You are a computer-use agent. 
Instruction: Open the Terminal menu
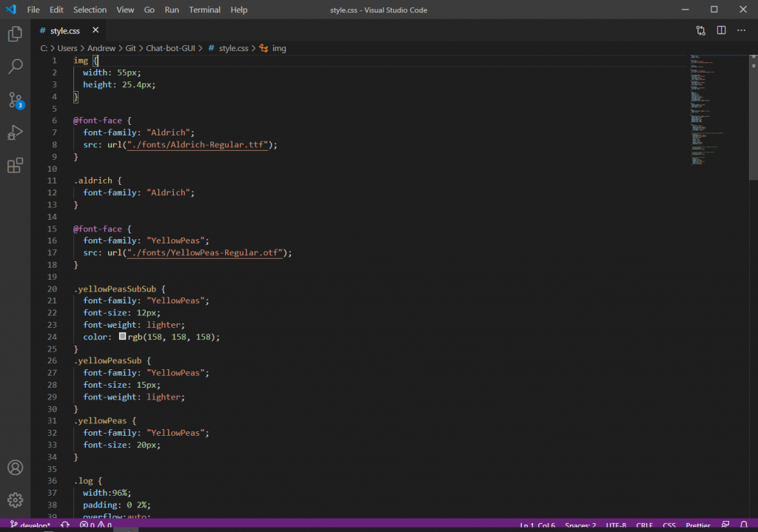pyautogui.click(x=204, y=10)
